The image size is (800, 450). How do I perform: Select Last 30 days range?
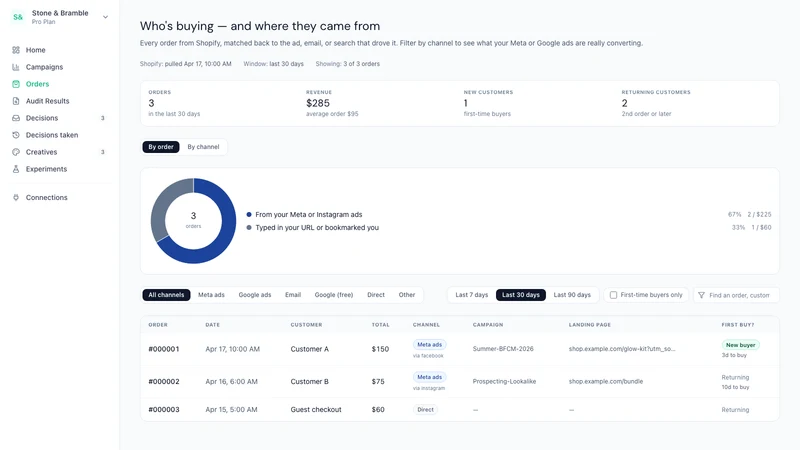(x=520, y=295)
